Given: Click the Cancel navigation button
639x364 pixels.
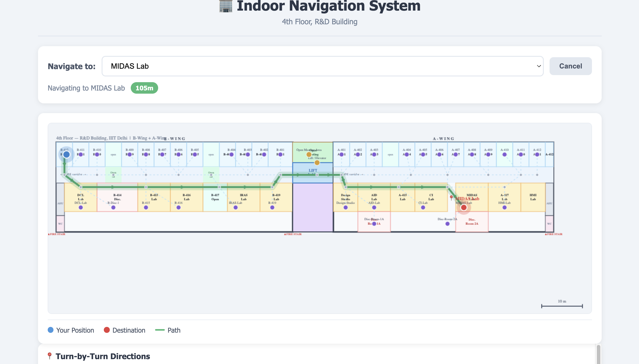Looking at the screenshot, I should pos(571,66).
